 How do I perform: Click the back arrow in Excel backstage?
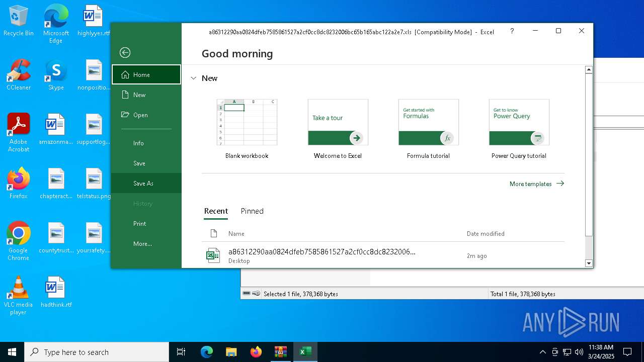[x=125, y=53]
